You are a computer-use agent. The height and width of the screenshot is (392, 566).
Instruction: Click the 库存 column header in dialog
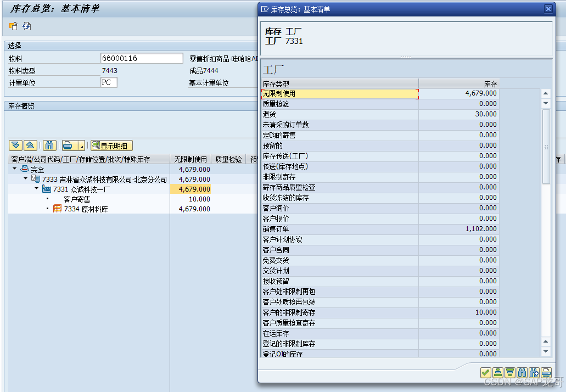pos(459,84)
